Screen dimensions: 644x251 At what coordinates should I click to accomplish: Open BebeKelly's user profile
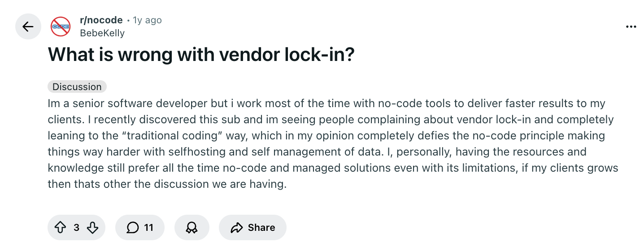coord(102,33)
